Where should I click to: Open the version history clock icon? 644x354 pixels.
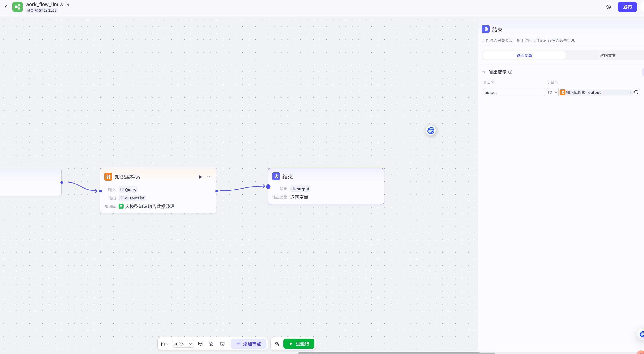(609, 7)
